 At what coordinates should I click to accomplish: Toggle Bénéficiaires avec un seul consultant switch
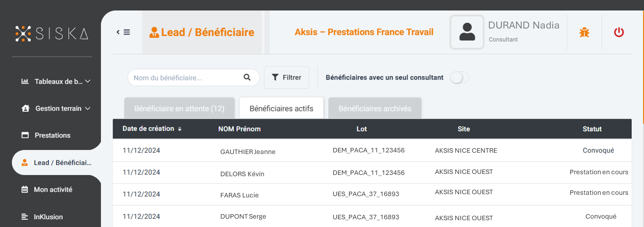459,77
